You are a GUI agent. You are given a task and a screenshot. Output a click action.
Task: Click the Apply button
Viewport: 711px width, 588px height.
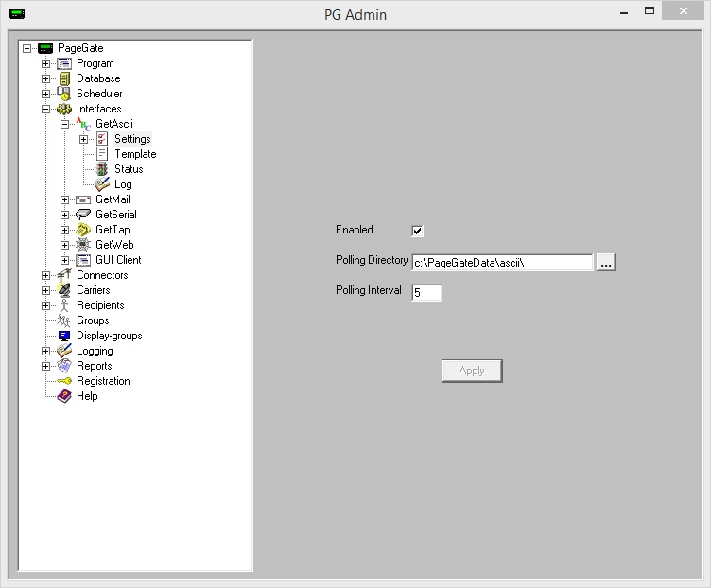coord(472,371)
